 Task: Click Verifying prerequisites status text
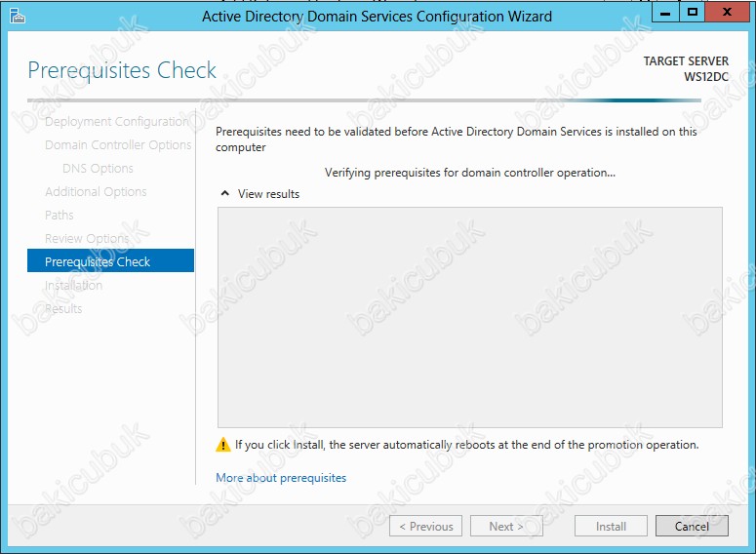469,173
